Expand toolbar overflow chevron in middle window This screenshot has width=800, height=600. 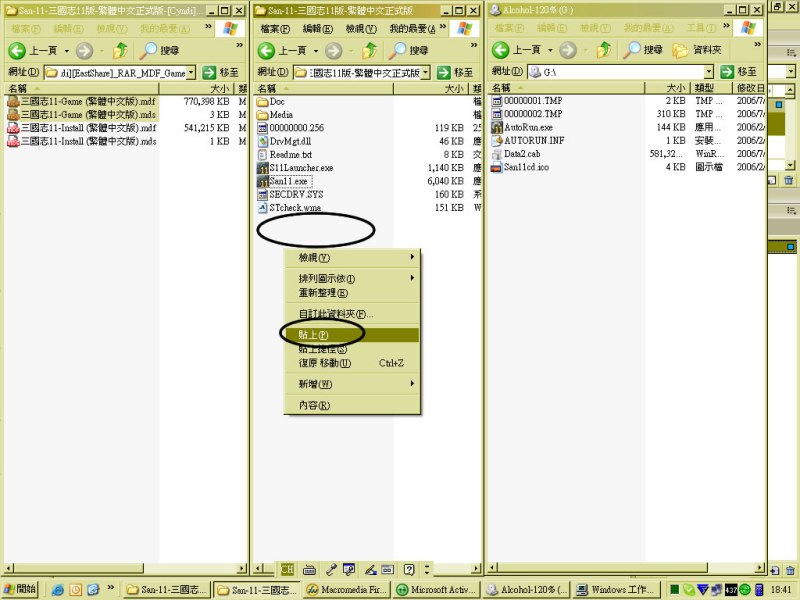(x=474, y=45)
